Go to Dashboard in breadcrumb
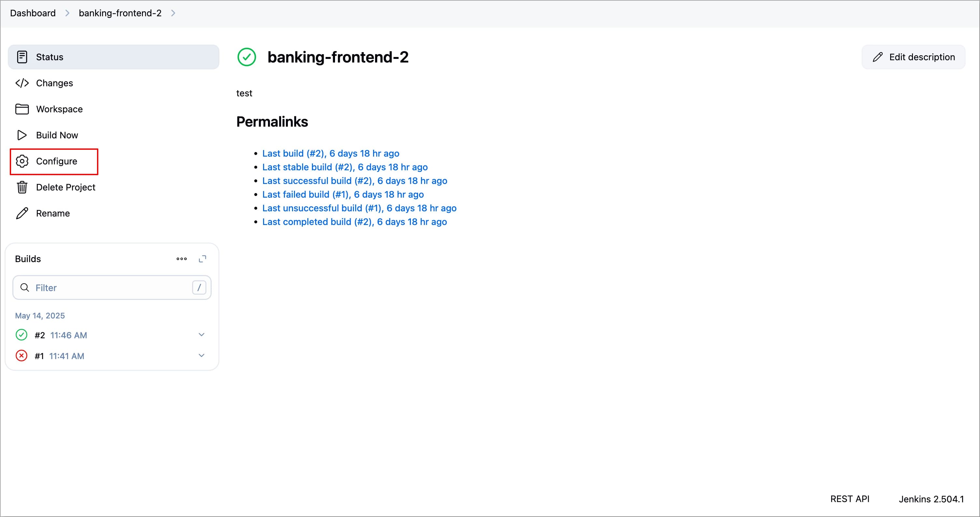This screenshot has height=517, width=980. click(33, 13)
